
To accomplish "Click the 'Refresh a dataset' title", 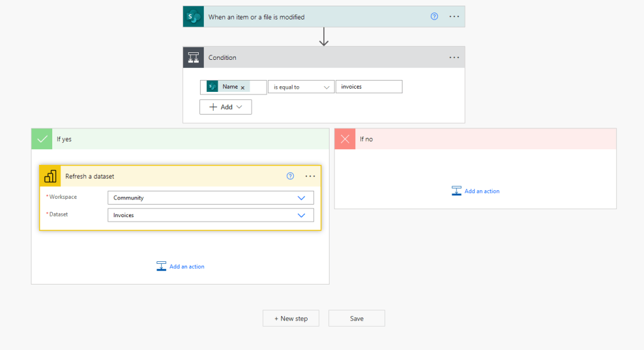I will click(89, 176).
